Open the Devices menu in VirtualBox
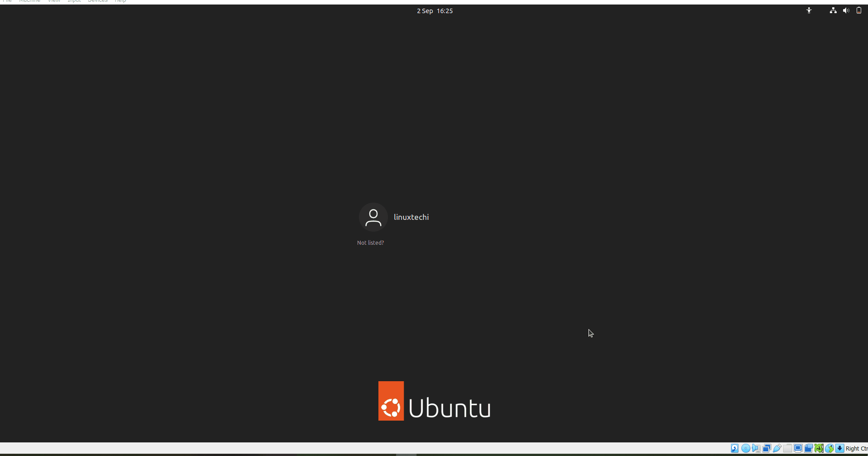Image resolution: width=868 pixels, height=456 pixels. [x=97, y=1]
